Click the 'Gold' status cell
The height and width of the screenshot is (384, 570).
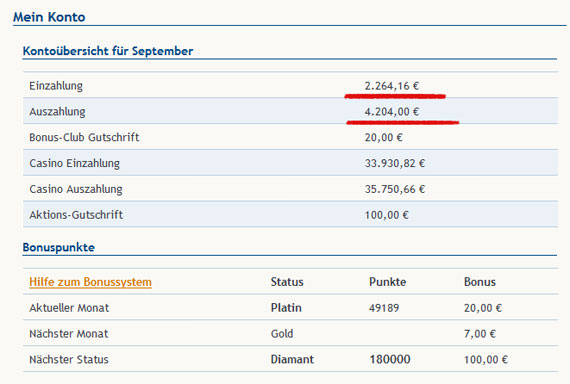pyautogui.click(x=282, y=334)
